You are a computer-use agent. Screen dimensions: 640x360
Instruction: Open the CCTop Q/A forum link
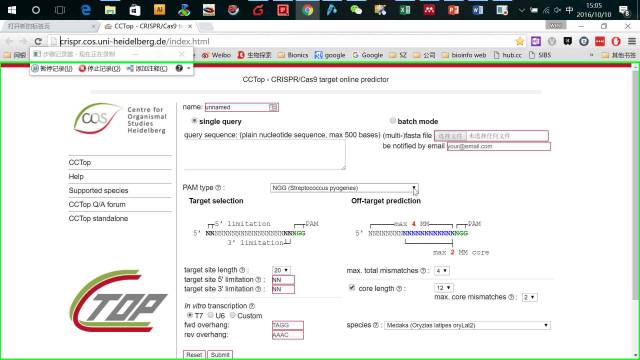(x=97, y=204)
